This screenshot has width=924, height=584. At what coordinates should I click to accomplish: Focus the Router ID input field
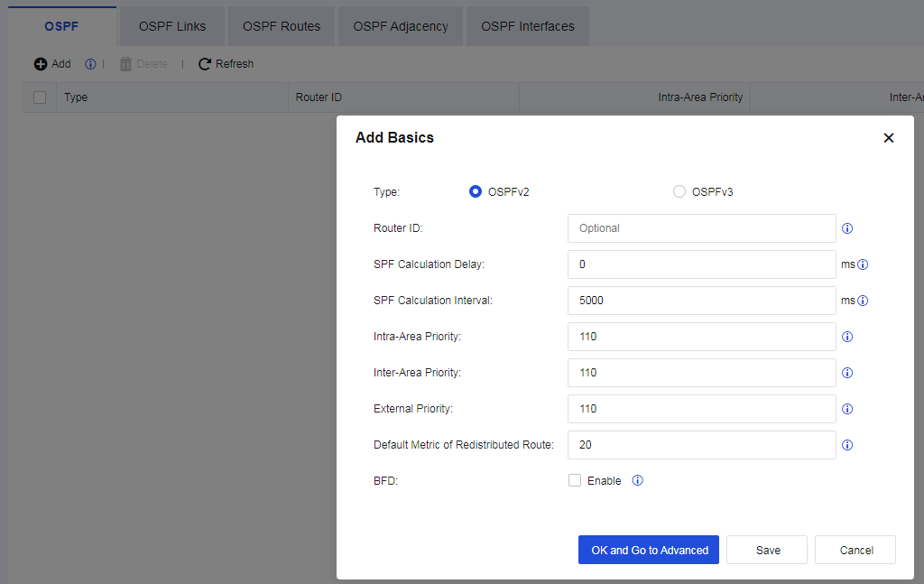pyautogui.click(x=701, y=228)
